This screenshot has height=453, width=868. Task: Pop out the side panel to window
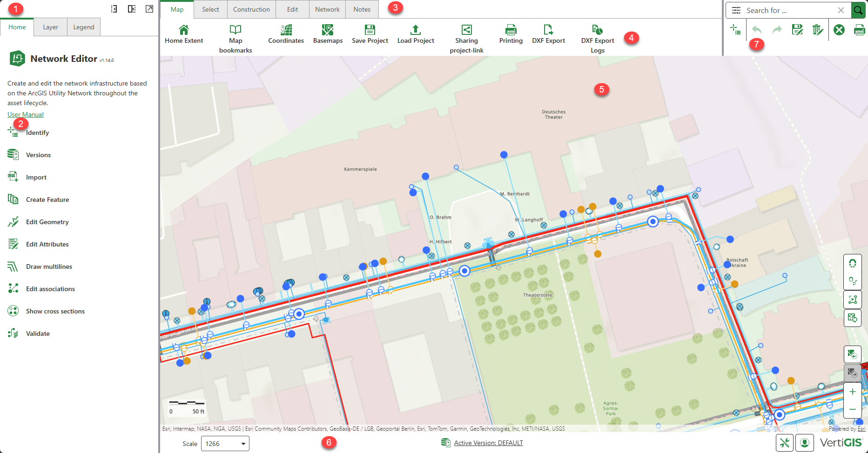(x=149, y=9)
